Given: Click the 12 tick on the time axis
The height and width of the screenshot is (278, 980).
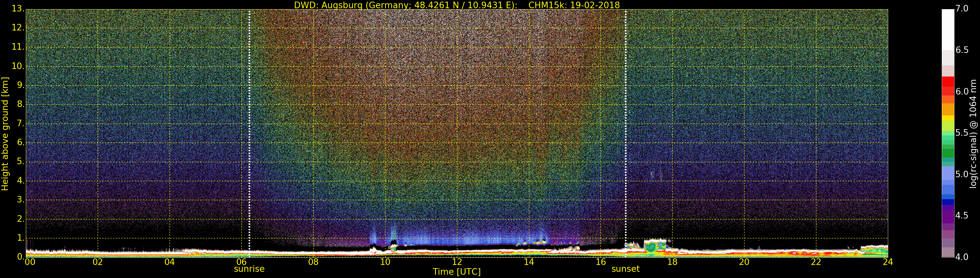Looking at the screenshot, I should pos(457,262).
